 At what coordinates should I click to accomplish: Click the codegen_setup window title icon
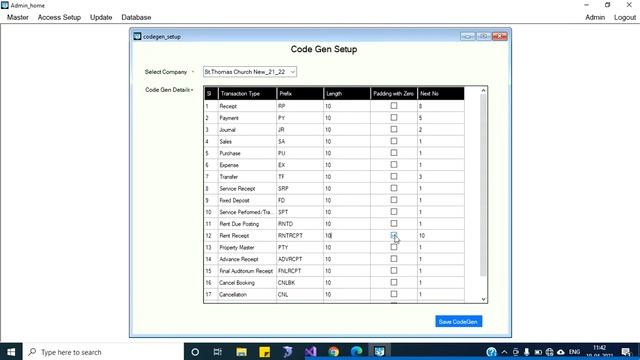[x=137, y=36]
